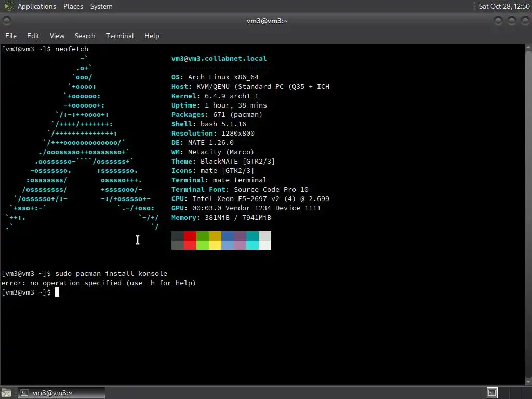
Task: Click the Kernel: 6.4.9-arch1-1 line
Action: point(215,96)
